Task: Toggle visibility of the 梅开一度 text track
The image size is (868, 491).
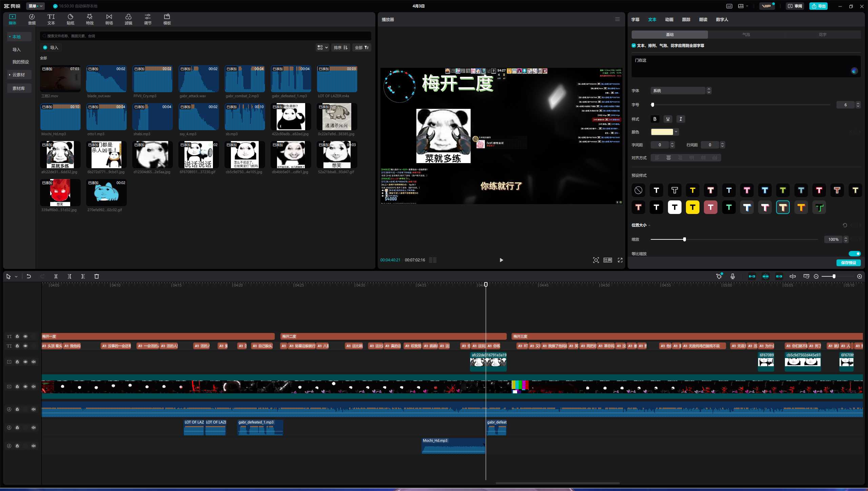Action: pyautogui.click(x=25, y=336)
